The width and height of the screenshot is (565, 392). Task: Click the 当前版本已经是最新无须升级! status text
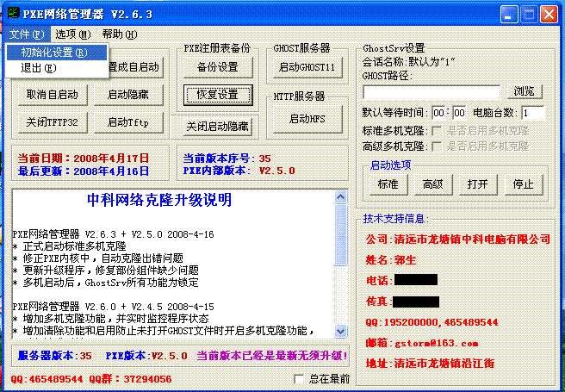pyautogui.click(x=271, y=357)
